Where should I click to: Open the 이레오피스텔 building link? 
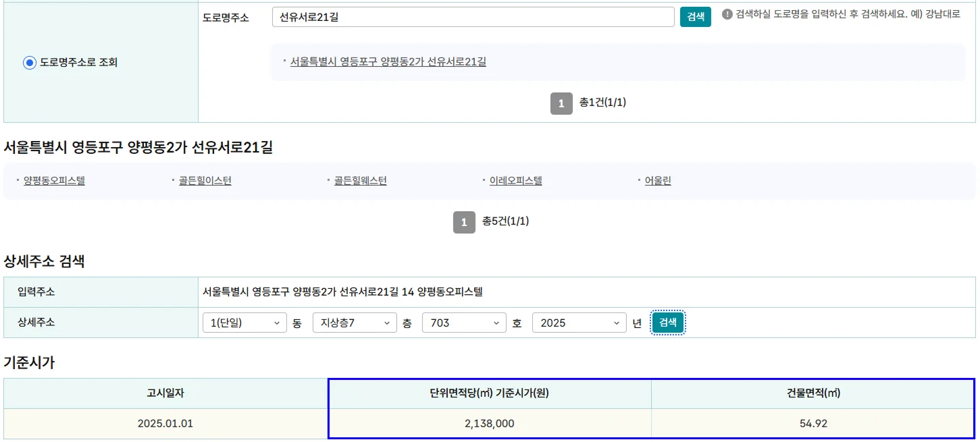pos(515,181)
